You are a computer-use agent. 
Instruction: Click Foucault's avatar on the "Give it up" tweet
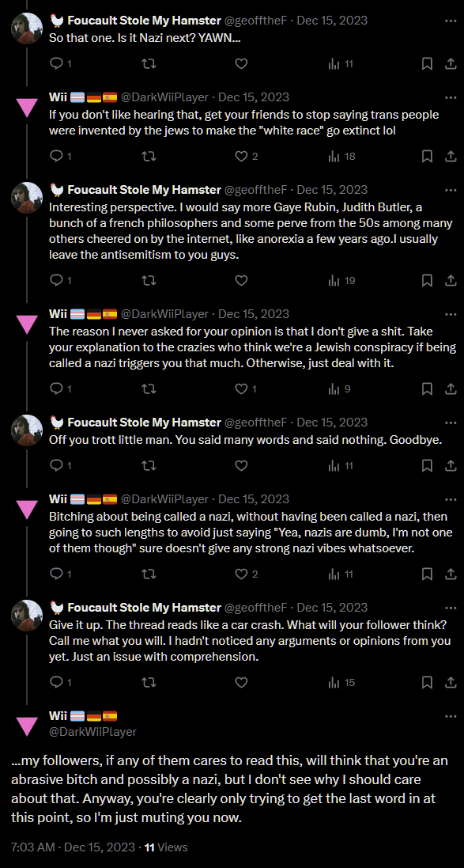(27, 616)
